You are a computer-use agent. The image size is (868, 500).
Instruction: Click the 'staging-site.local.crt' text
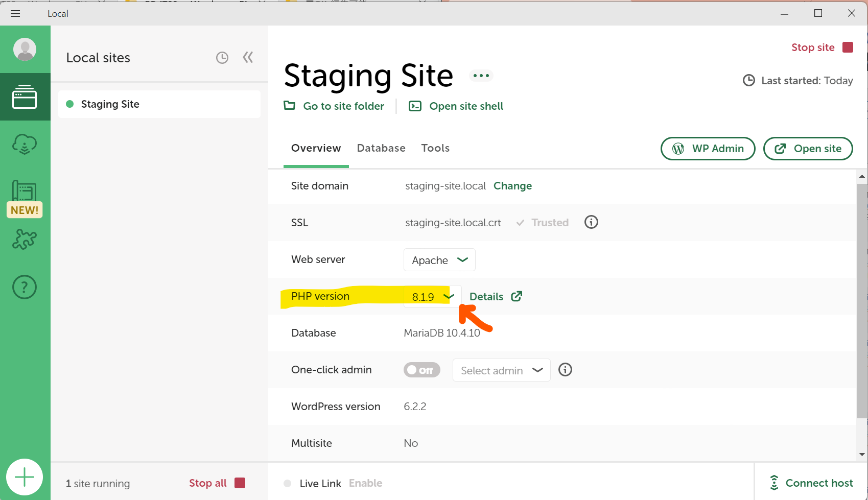pos(453,223)
